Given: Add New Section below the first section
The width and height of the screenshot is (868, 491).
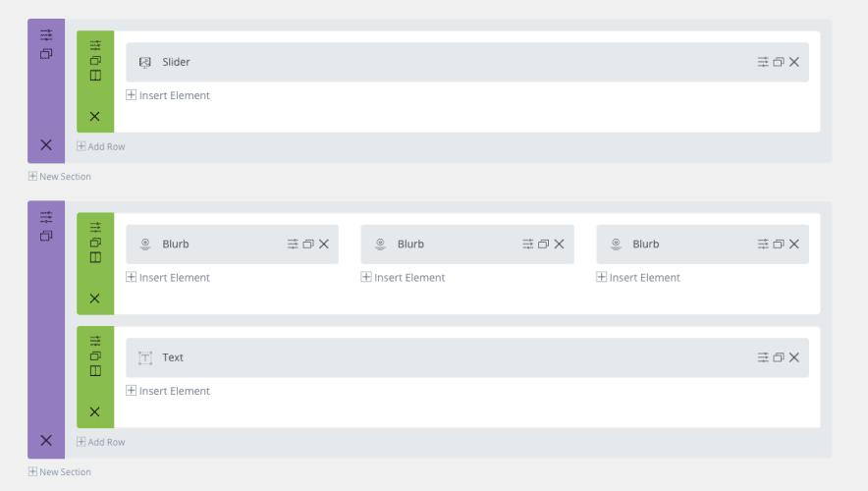Looking at the screenshot, I should [x=60, y=177].
